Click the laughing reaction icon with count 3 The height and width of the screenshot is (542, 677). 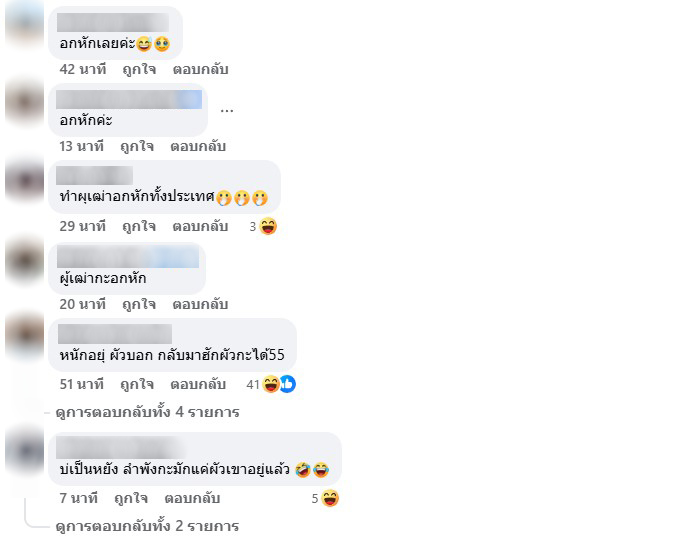point(268,226)
